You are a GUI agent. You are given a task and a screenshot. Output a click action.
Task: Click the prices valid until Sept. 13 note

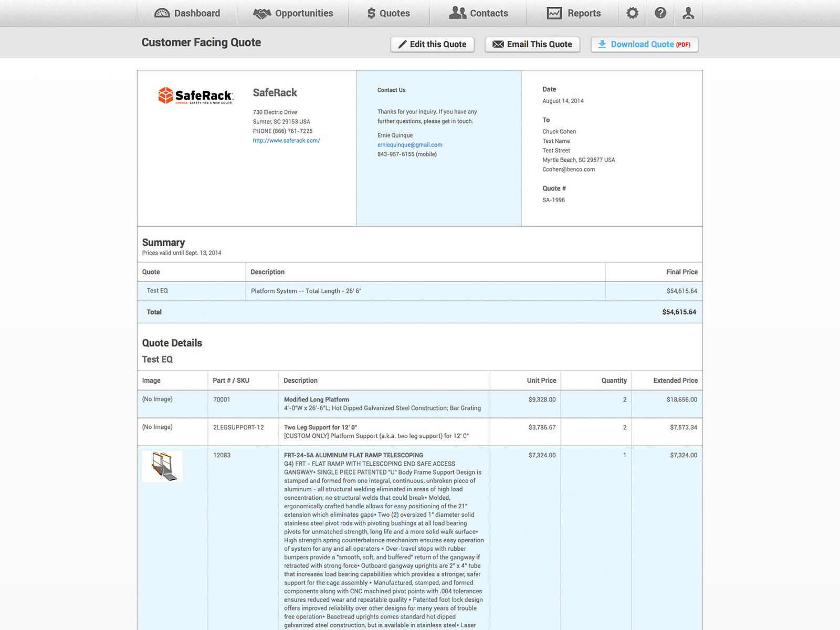[x=182, y=253]
